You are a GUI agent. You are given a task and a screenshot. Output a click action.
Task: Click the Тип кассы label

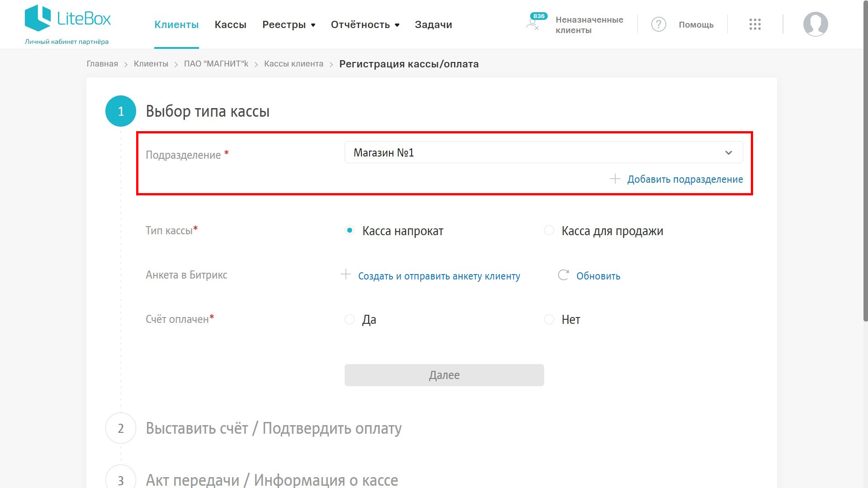pyautogui.click(x=169, y=230)
